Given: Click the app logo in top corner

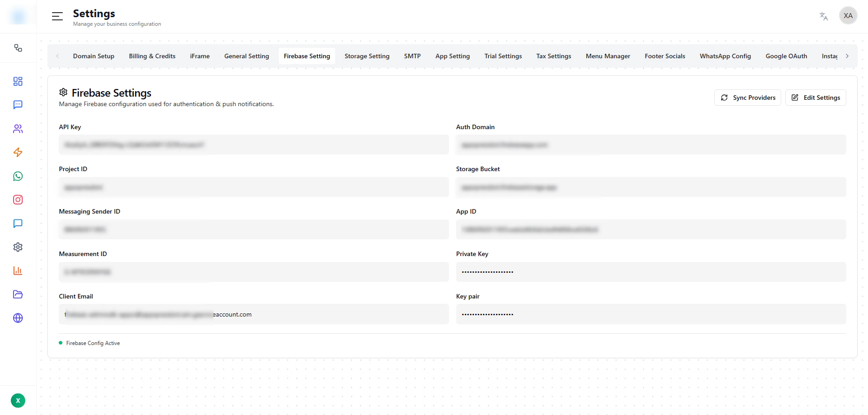Looking at the screenshot, I should pos(18,16).
